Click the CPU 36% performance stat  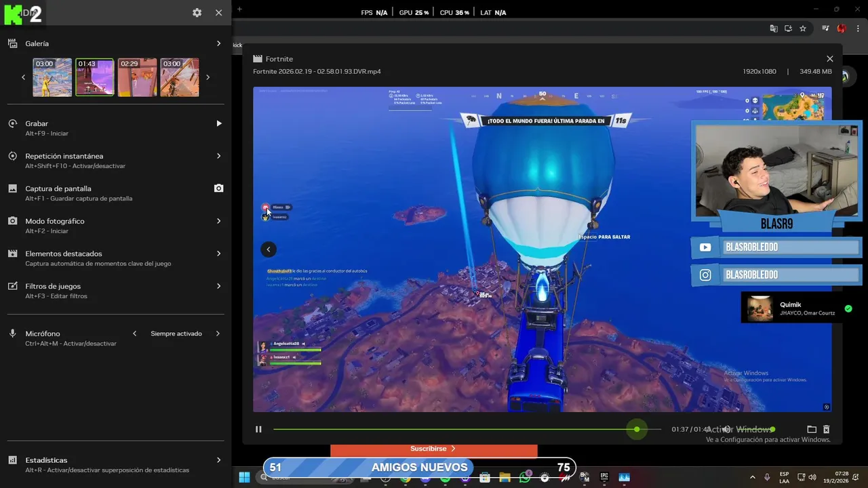454,13
